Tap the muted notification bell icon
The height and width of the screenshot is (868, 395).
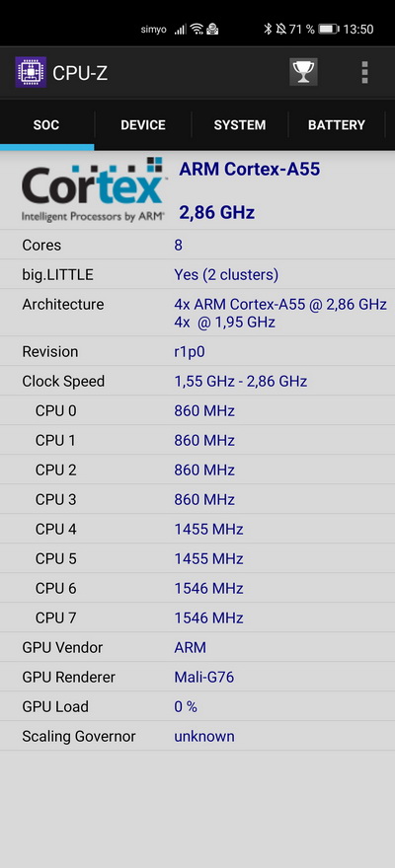click(280, 29)
